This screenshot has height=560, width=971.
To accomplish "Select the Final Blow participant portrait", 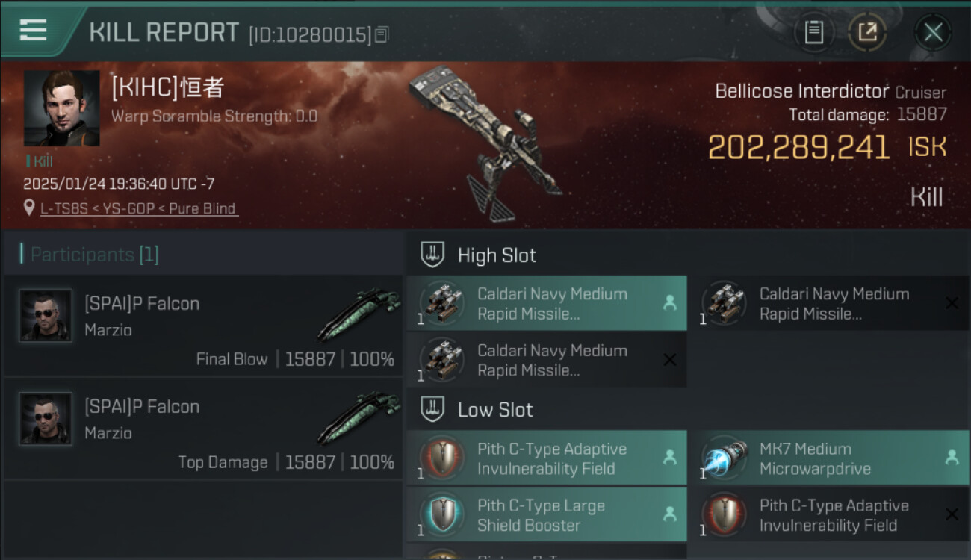I will point(46,316).
